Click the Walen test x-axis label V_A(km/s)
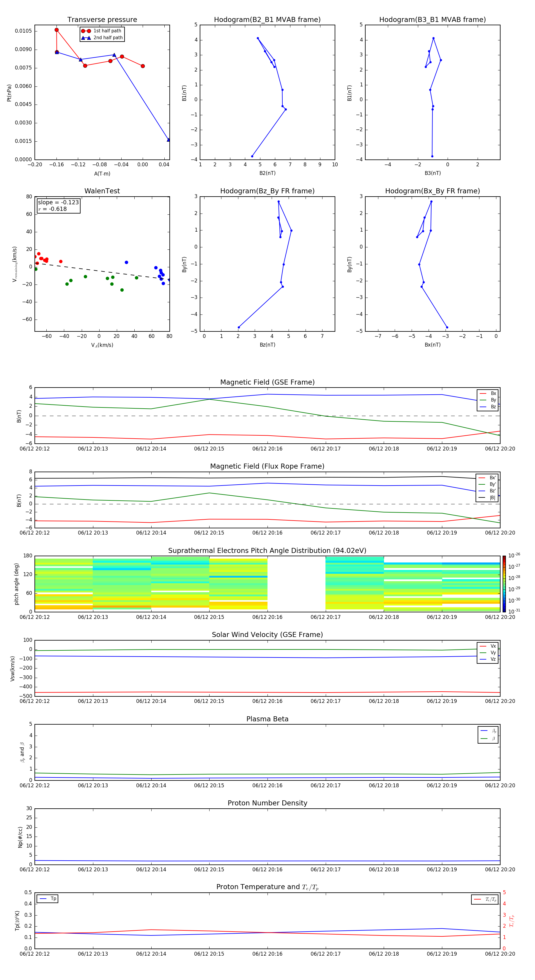This screenshot has height=980, width=535. (102, 345)
